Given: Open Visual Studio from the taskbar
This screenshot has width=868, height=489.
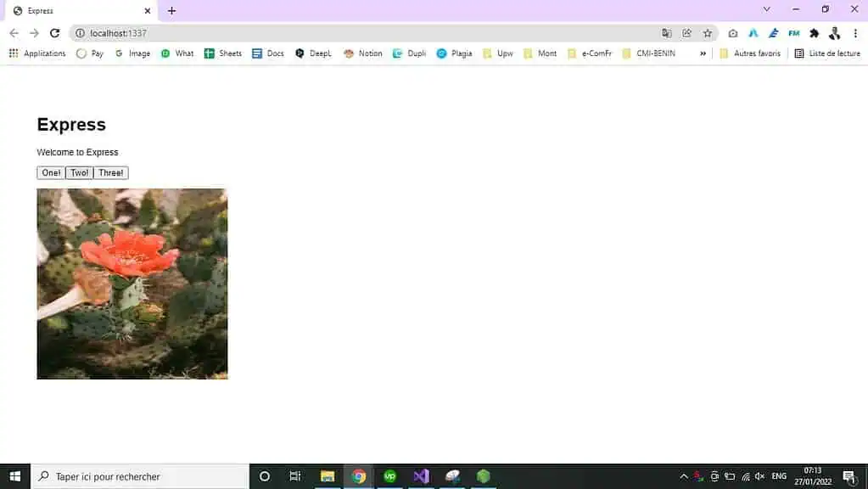Looking at the screenshot, I should (x=421, y=476).
